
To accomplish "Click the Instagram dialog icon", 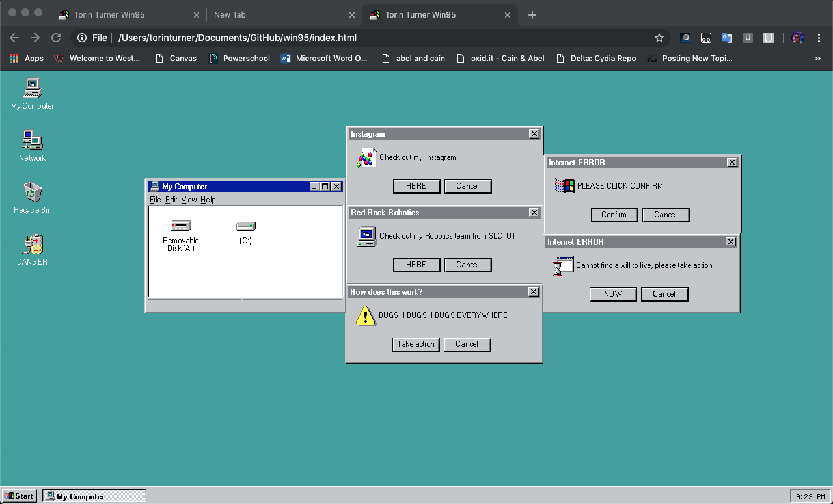I will coord(366,157).
